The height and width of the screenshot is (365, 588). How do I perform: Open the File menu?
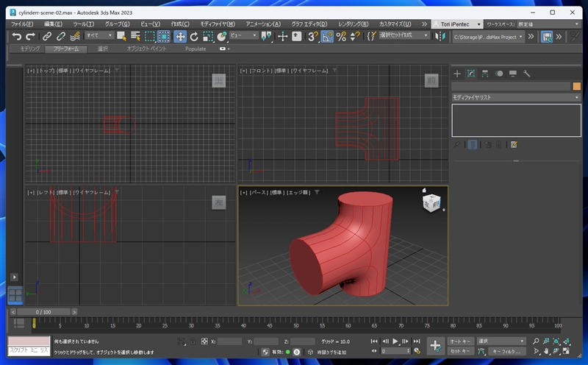tap(22, 24)
